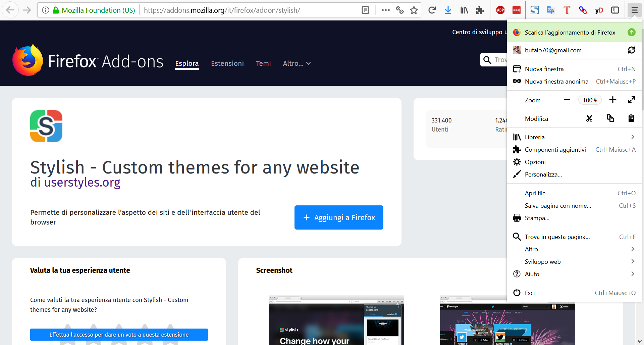Open Componenti aggiuntivi menu item
Screen dimensions: 644x345
pos(574,149)
